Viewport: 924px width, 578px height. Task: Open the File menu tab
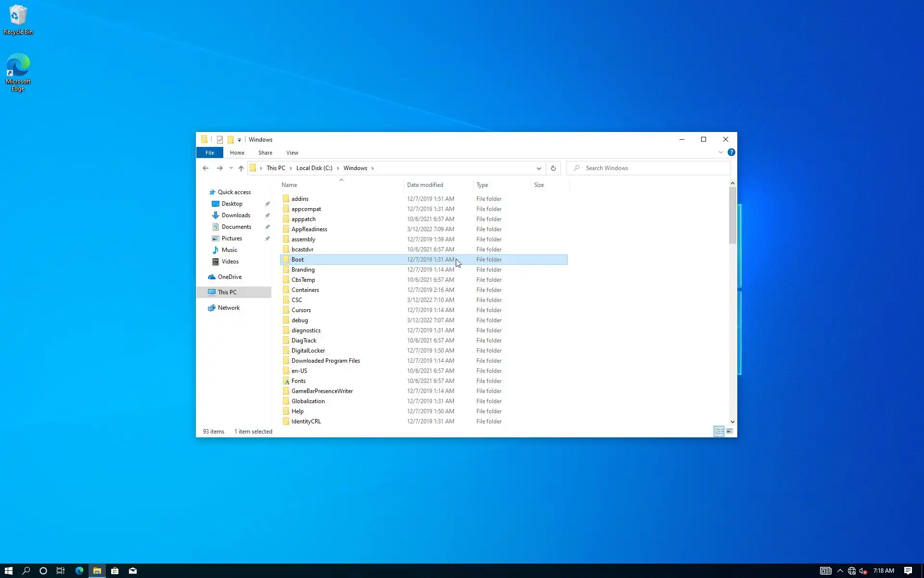pyautogui.click(x=210, y=153)
